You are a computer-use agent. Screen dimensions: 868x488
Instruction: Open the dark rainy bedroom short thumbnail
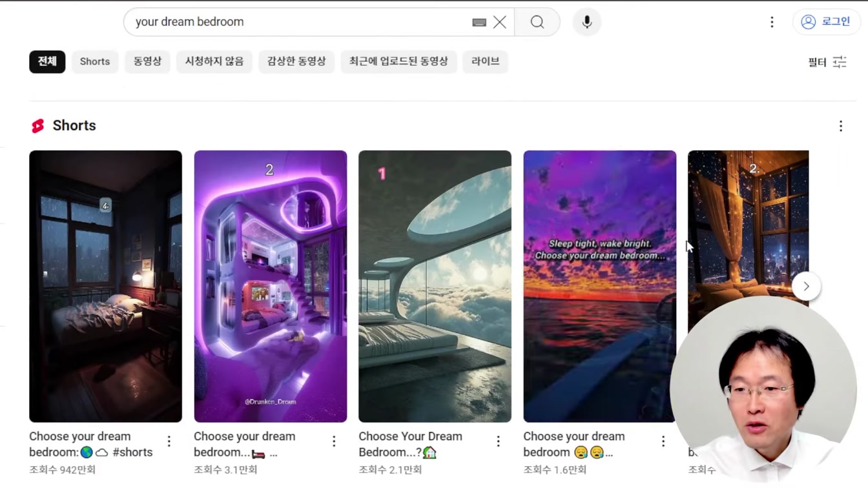[105, 286]
